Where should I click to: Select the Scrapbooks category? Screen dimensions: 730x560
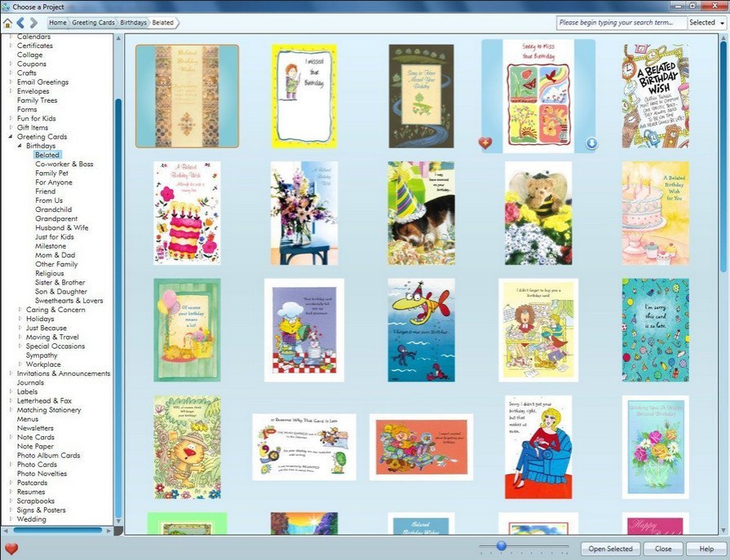click(36, 500)
